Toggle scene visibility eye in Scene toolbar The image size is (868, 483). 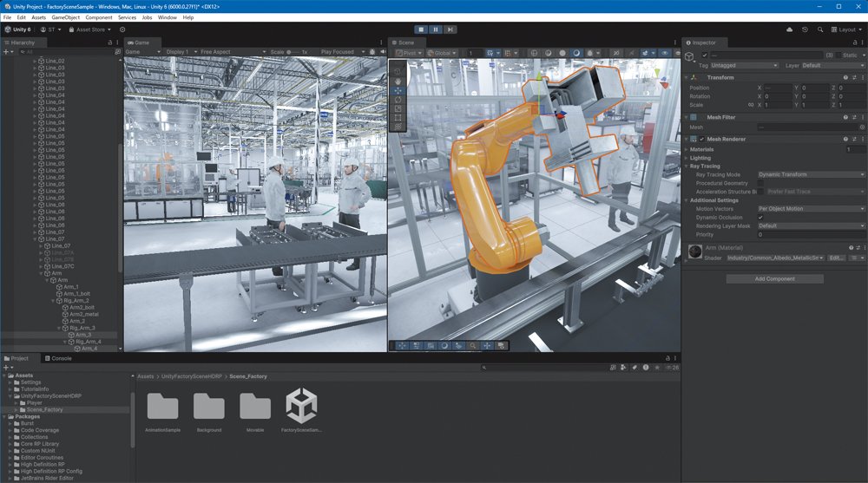665,53
